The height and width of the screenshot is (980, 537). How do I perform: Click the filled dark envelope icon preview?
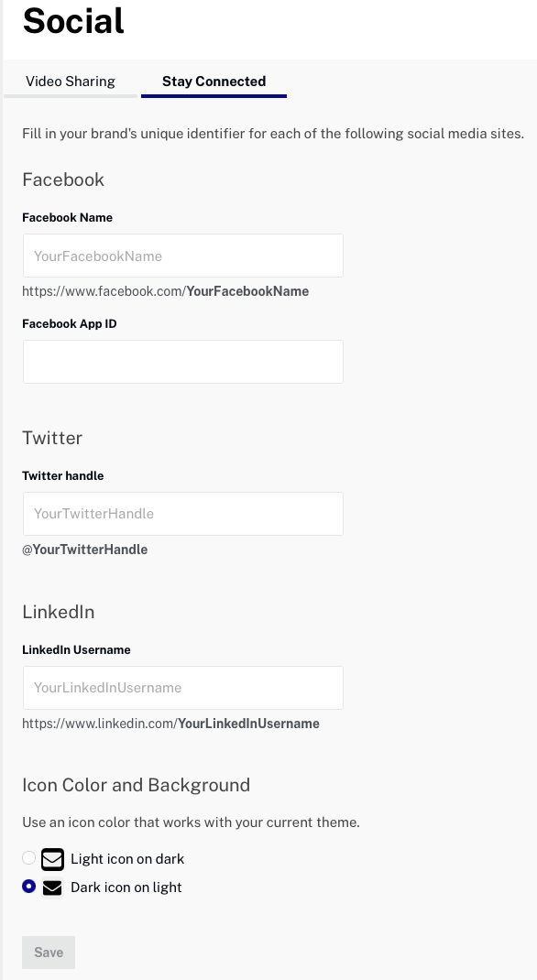[52, 887]
